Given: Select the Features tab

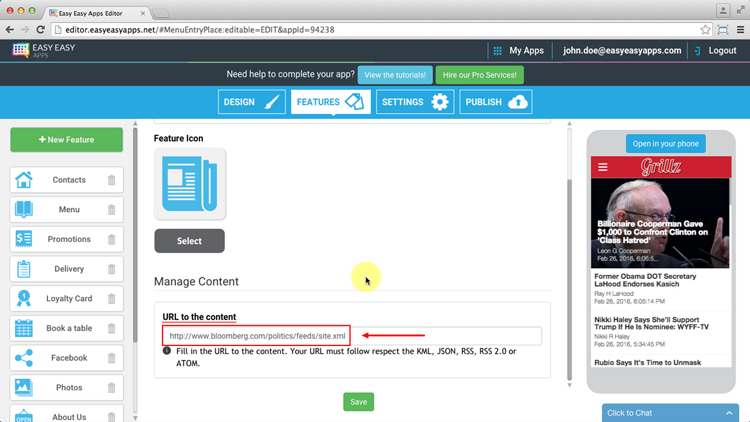Looking at the screenshot, I should pos(331,102).
